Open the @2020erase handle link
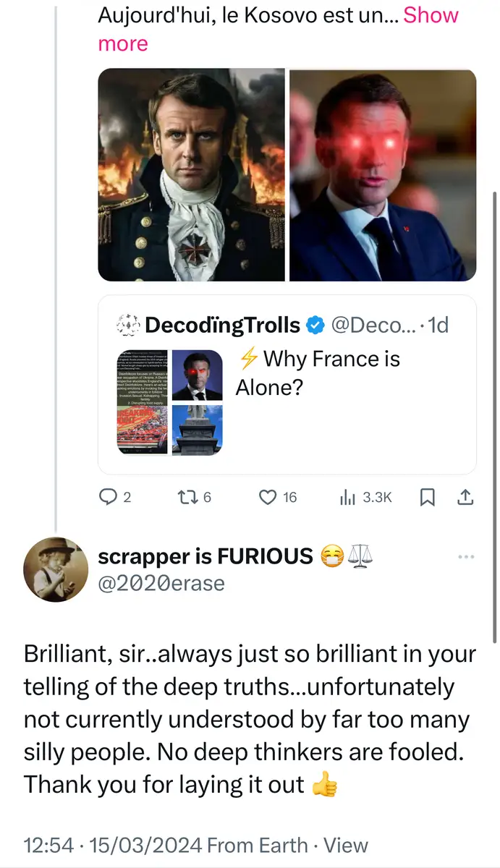 161,583
